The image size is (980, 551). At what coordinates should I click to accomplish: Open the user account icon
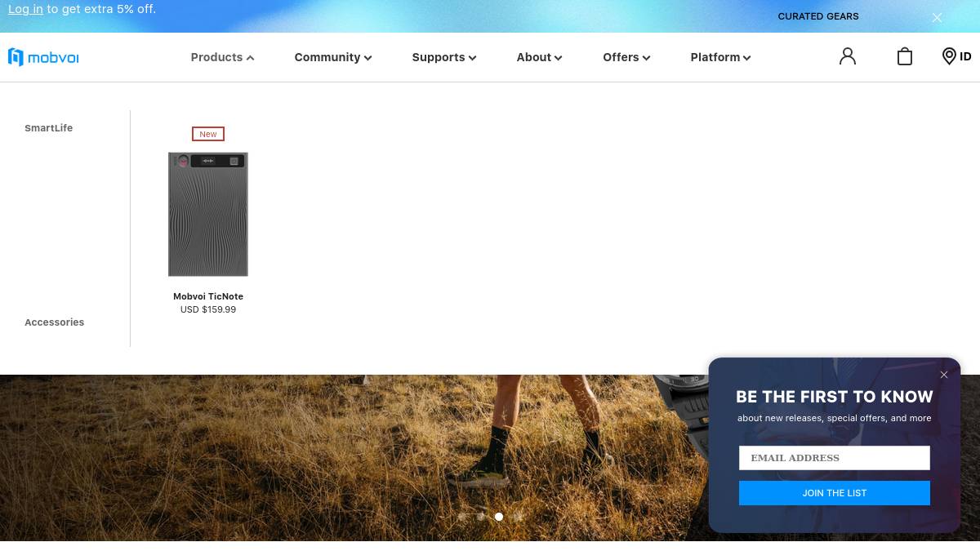pos(848,56)
